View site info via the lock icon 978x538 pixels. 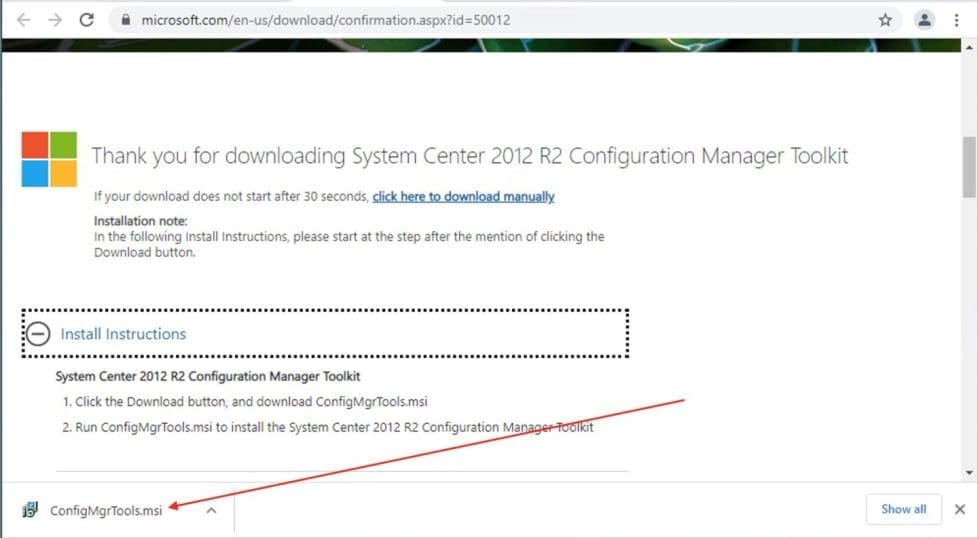pos(125,20)
